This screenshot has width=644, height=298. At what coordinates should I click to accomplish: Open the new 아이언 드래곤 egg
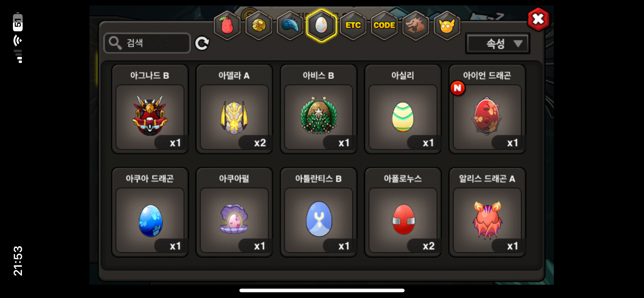point(487,109)
